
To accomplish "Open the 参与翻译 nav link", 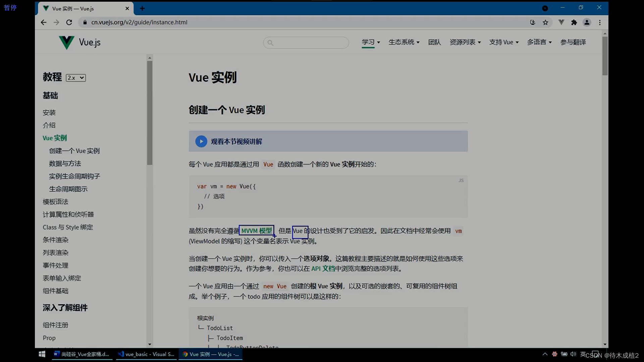I will [573, 42].
